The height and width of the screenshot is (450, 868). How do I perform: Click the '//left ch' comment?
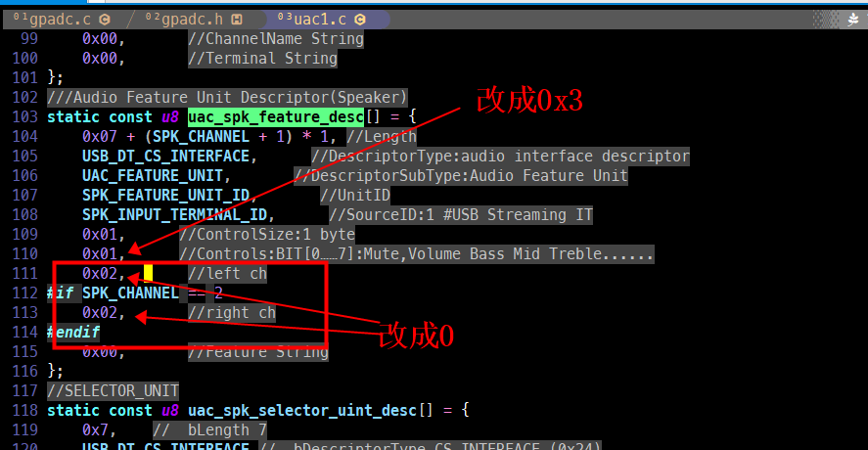(x=227, y=274)
